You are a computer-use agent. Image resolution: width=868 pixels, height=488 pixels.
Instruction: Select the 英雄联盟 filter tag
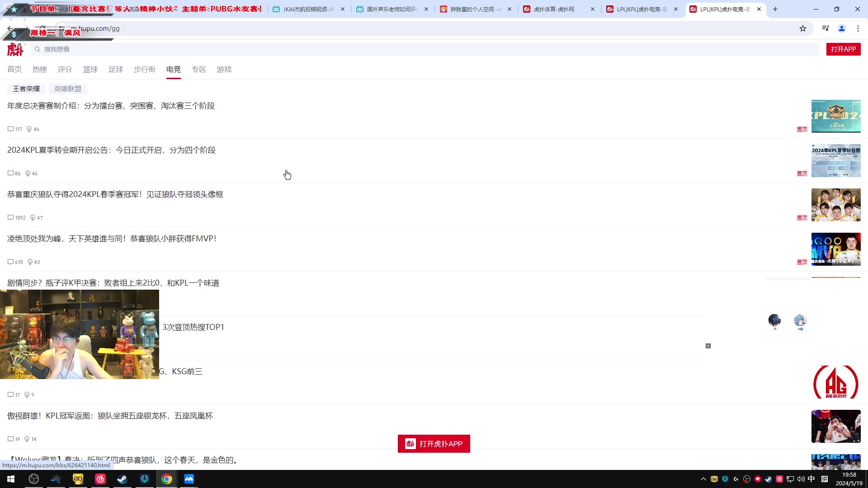click(x=68, y=89)
